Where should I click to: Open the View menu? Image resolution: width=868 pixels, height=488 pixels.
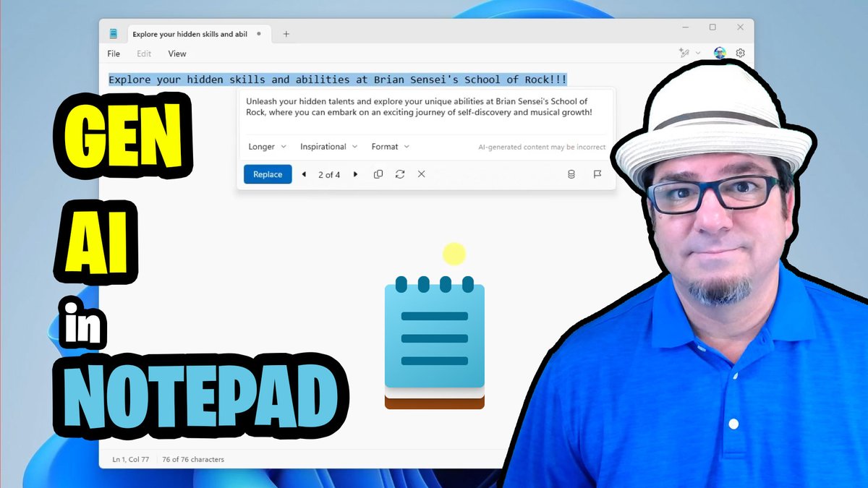[177, 53]
